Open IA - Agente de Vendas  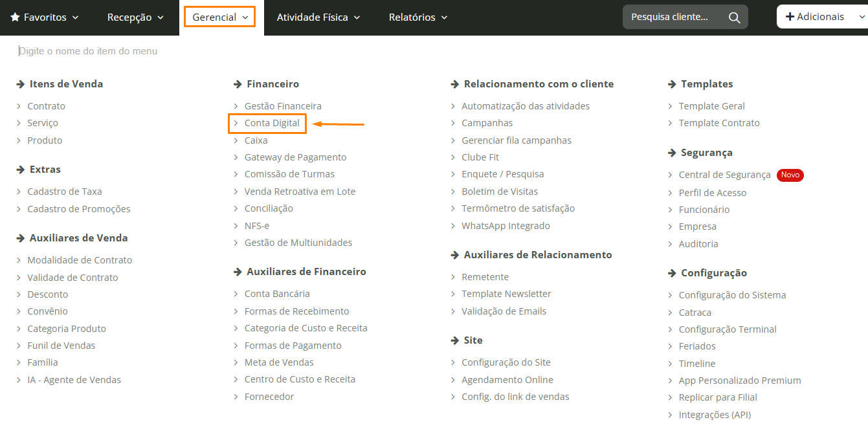pos(74,380)
